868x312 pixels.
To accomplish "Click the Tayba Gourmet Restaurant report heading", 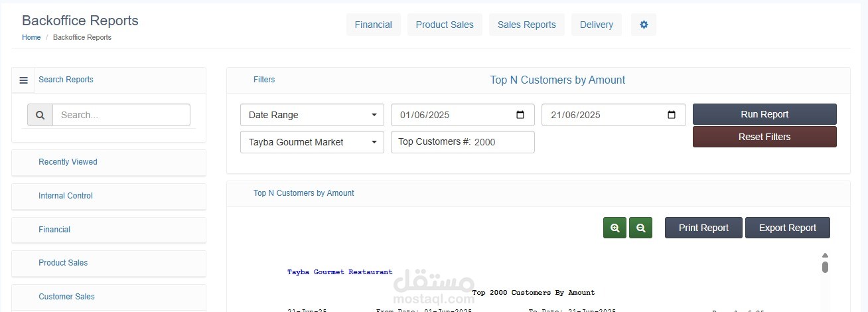I will 340,272.
